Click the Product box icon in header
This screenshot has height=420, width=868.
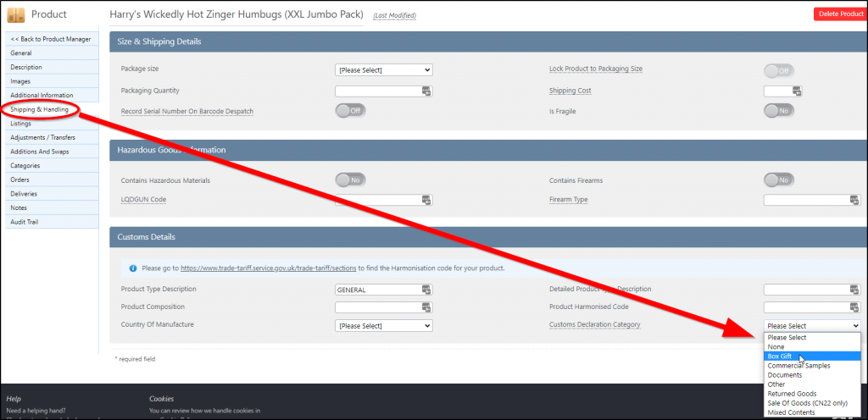point(15,14)
